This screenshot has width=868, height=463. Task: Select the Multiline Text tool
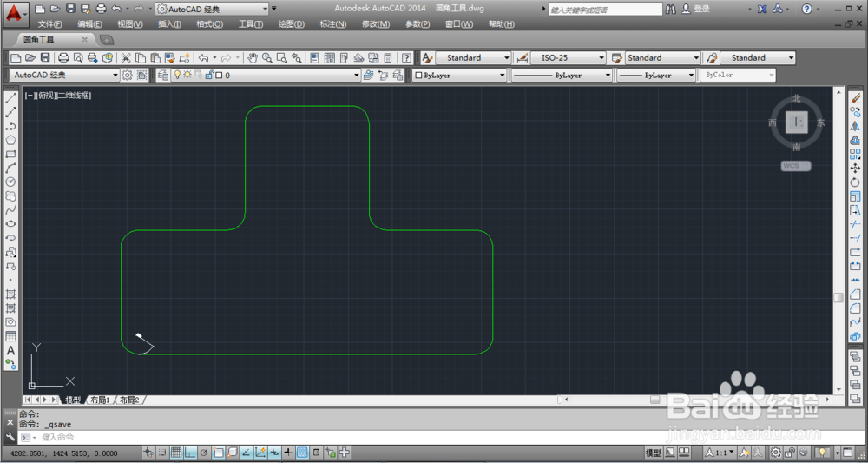[10, 351]
